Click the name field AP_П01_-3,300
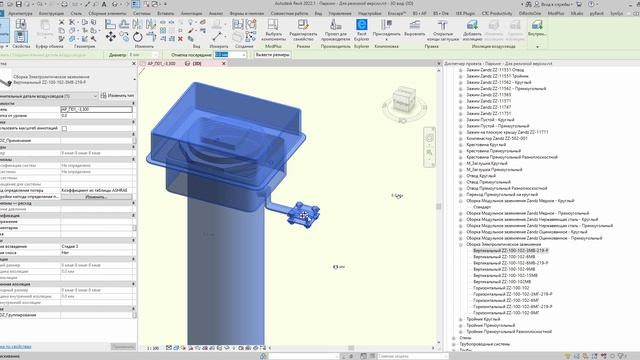This screenshot has height=360, width=640. coord(96,109)
